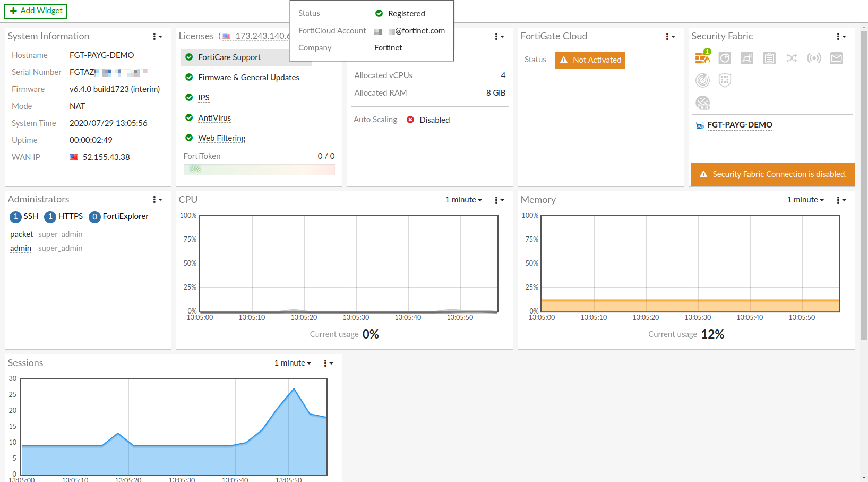Screen dimensions: 868x482
Task: Click the clipboard icon in Security Fabric
Action: coord(769,58)
